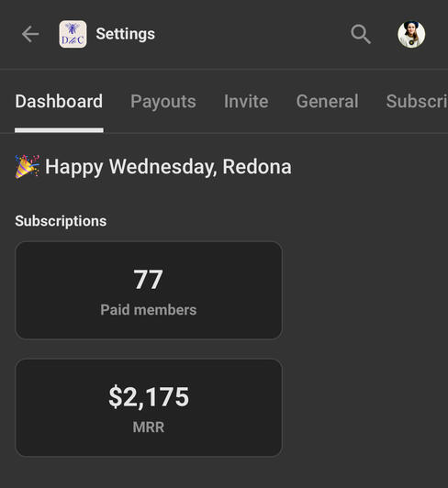Switch to the Payouts tab
The height and width of the screenshot is (488, 448).
point(163,102)
